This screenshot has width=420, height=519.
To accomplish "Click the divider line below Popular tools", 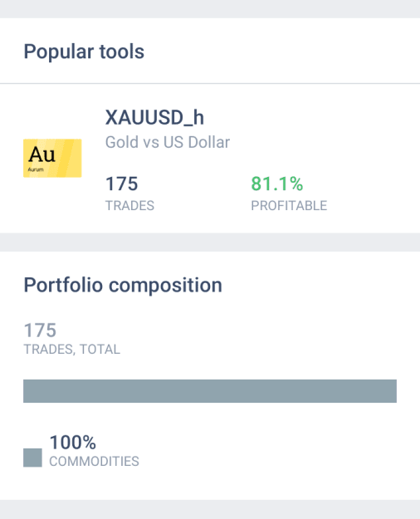I will (210, 83).
